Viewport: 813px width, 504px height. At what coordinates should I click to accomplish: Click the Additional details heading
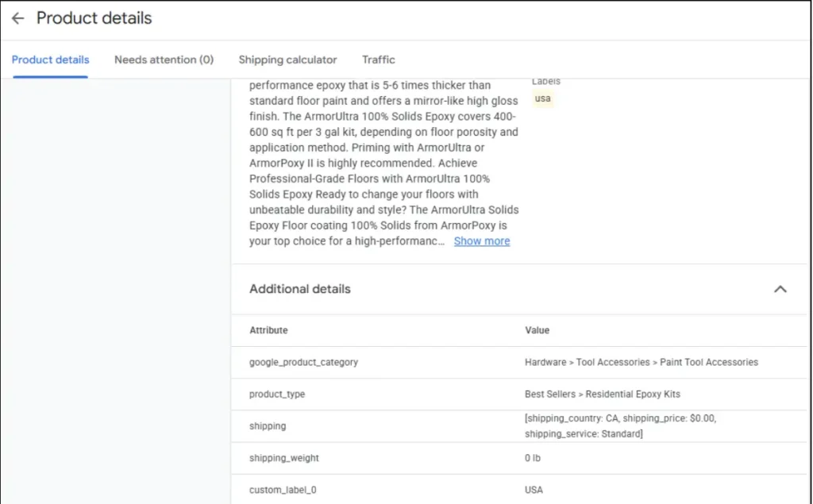click(299, 290)
